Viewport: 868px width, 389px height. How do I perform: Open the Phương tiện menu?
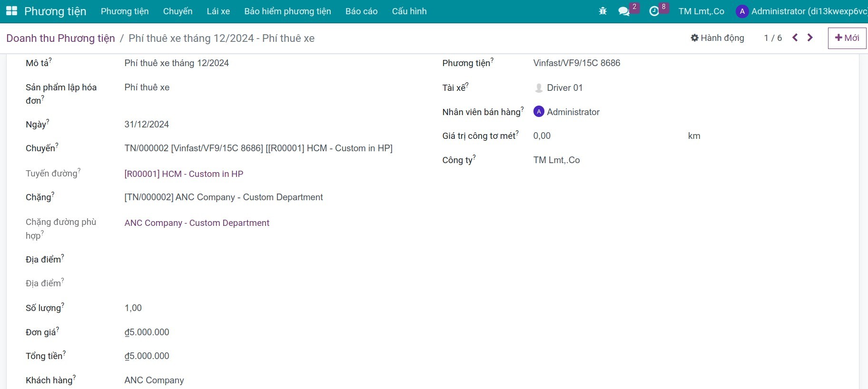pyautogui.click(x=125, y=11)
